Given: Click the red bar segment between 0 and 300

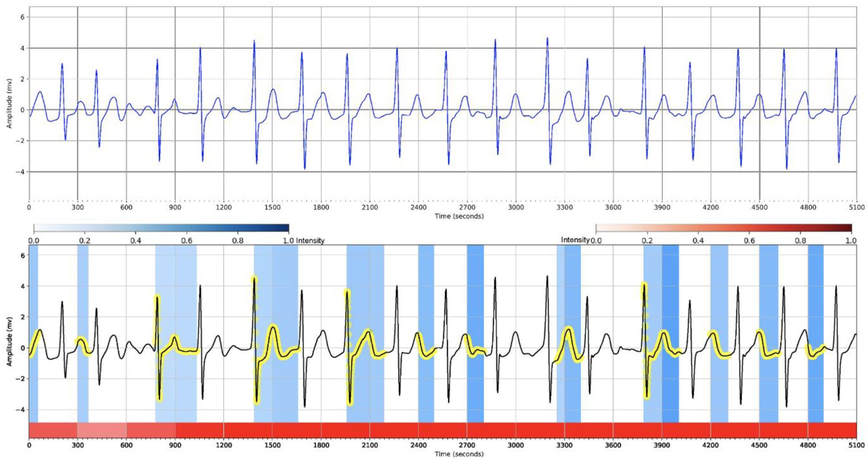Looking at the screenshot, I should pyautogui.click(x=53, y=431).
